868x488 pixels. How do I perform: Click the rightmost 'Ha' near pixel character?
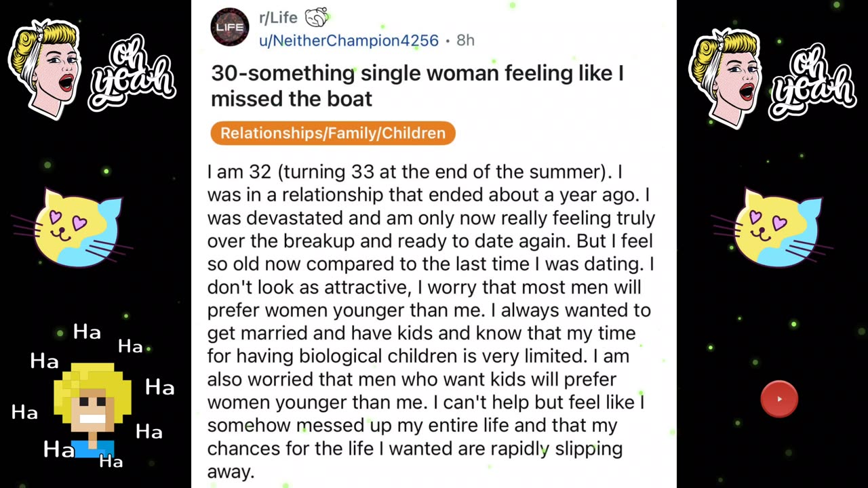160,387
